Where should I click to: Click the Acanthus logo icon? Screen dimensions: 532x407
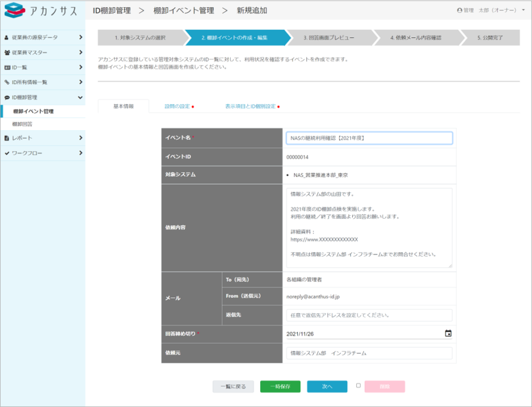click(15, 11)
